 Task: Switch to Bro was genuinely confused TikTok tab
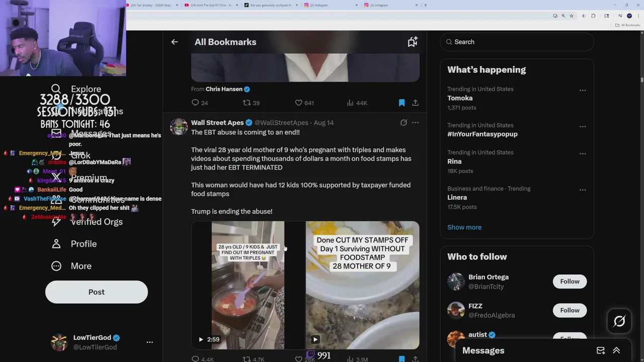pos(271,5)
